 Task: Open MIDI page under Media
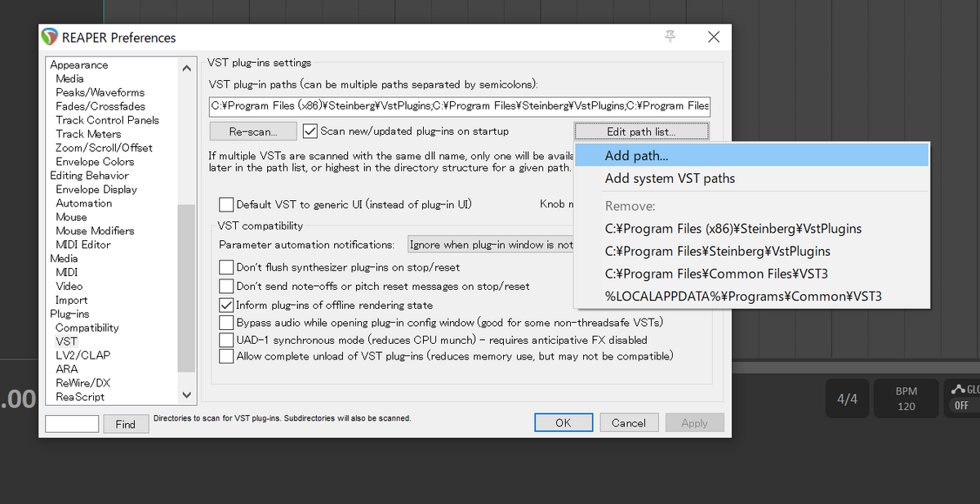[x=67, y=273]
